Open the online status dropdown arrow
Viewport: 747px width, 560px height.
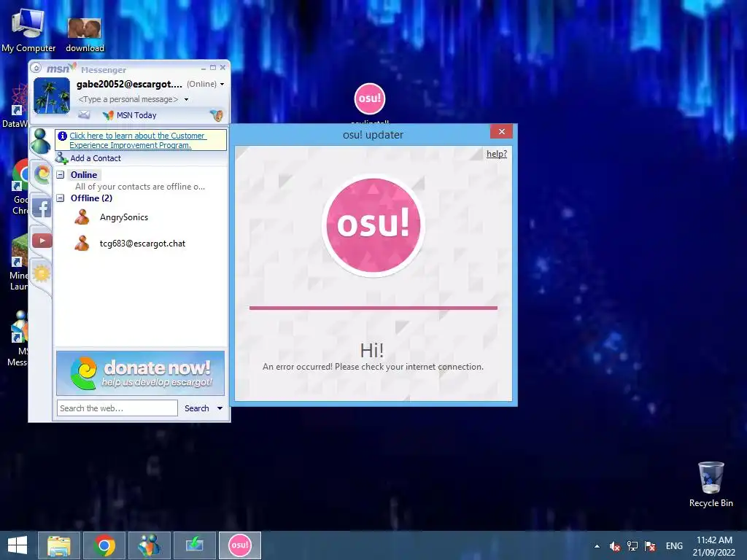coord(222,85)
